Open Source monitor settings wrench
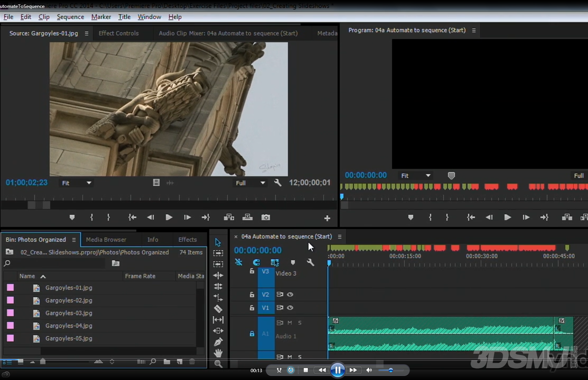Screen dimensions: 588x380 278,183
